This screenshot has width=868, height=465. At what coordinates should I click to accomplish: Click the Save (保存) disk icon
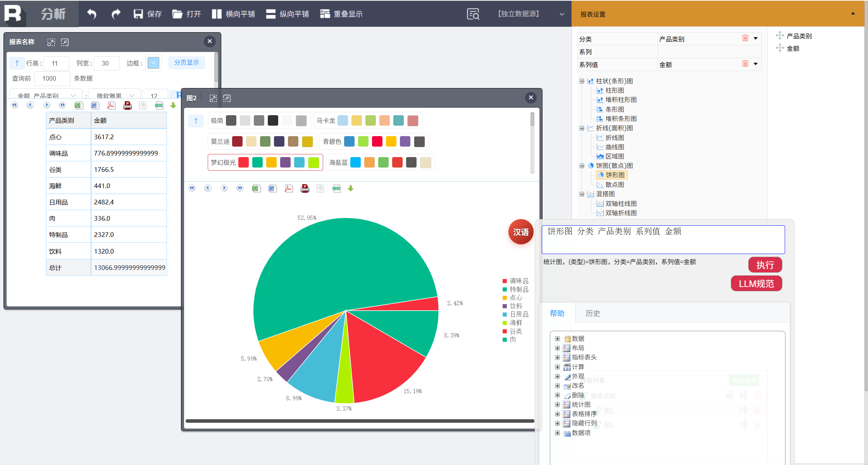[x=138, y=14]
